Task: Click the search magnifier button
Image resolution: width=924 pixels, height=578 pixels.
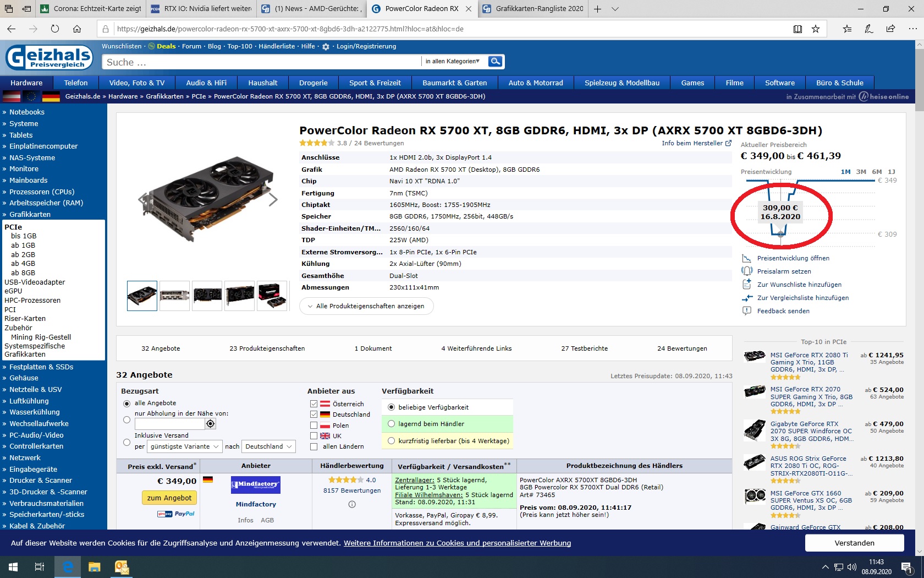Action: (495, 61)
